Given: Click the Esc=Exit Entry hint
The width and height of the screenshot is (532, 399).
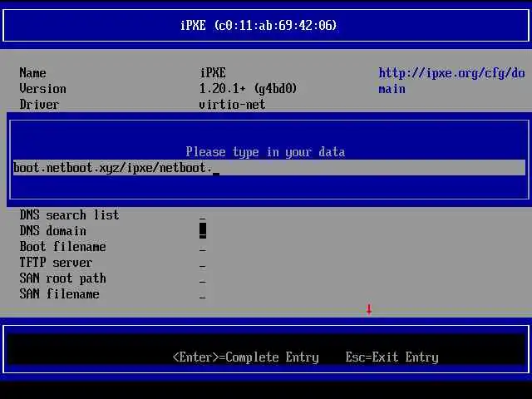Looking at the screenshot, I should (392, 357).
